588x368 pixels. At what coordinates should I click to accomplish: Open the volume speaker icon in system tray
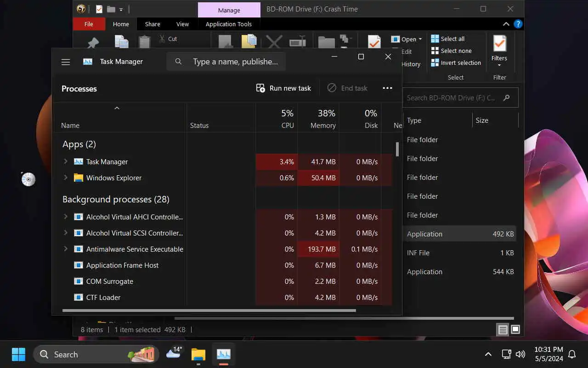[520, 354]
